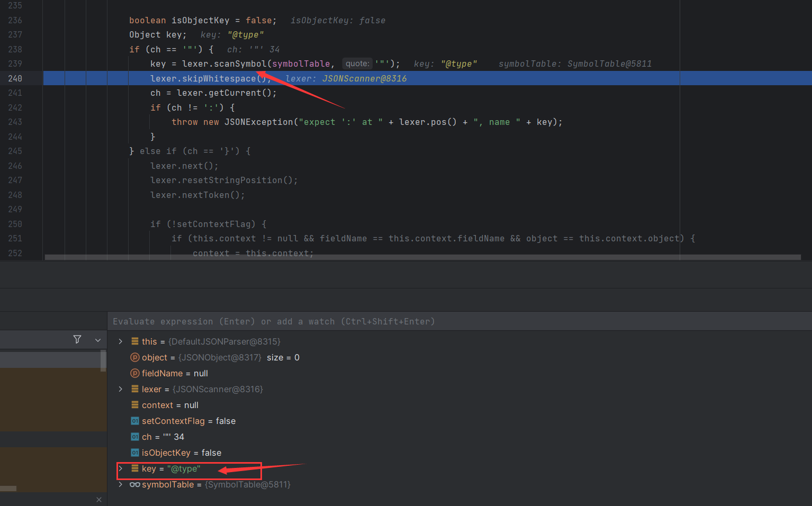Image resolution: width=812 pixels, height=506 pixels.
Task: Click the frames panel vertical scrollbar thumb
Action: click(x=103, y=361)
